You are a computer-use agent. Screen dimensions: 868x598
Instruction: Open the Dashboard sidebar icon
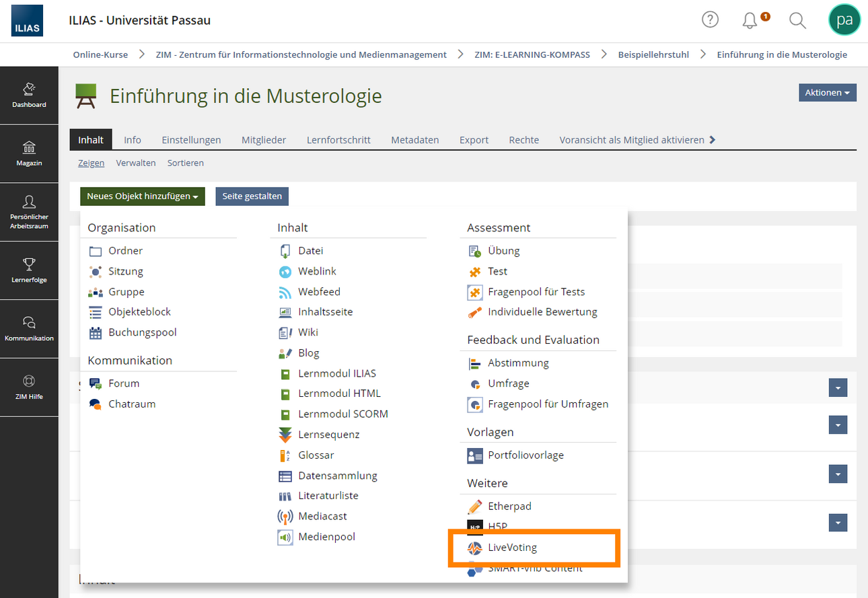point(29,96)
